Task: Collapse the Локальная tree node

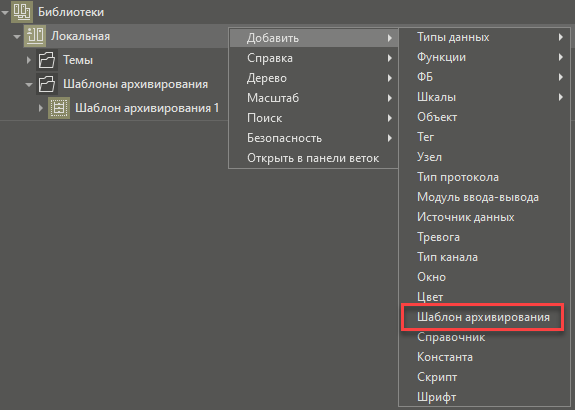Action: click(x=17, y=37)
